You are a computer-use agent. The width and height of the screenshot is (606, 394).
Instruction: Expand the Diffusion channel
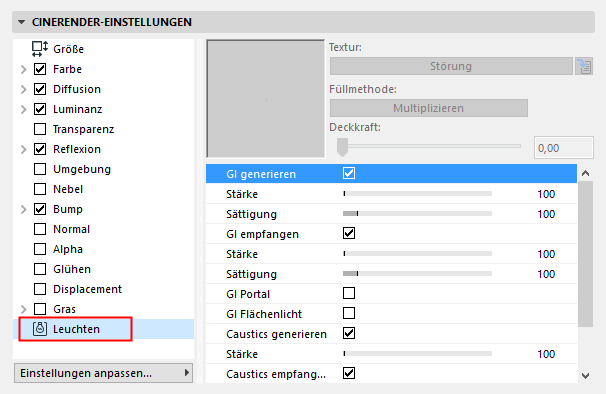coord(24,89)
